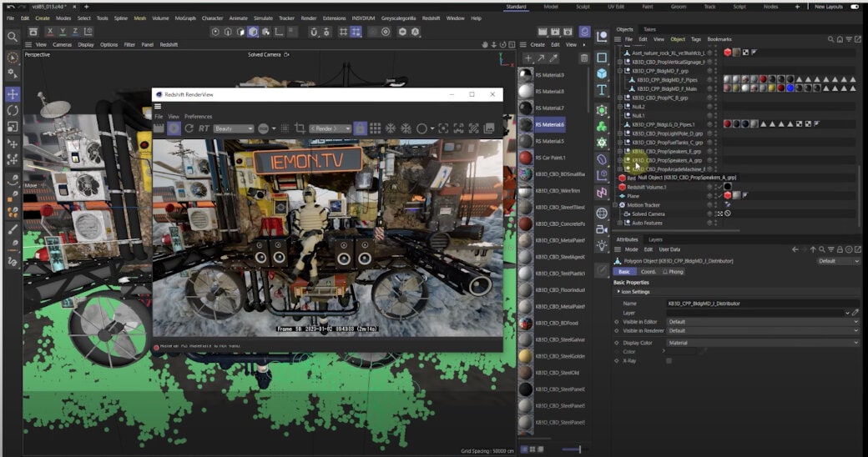The image size is (868, 457).
Task: Expand the KB3D_CBD_PropLightPole_D_grp node
Action: click(621, 133)
